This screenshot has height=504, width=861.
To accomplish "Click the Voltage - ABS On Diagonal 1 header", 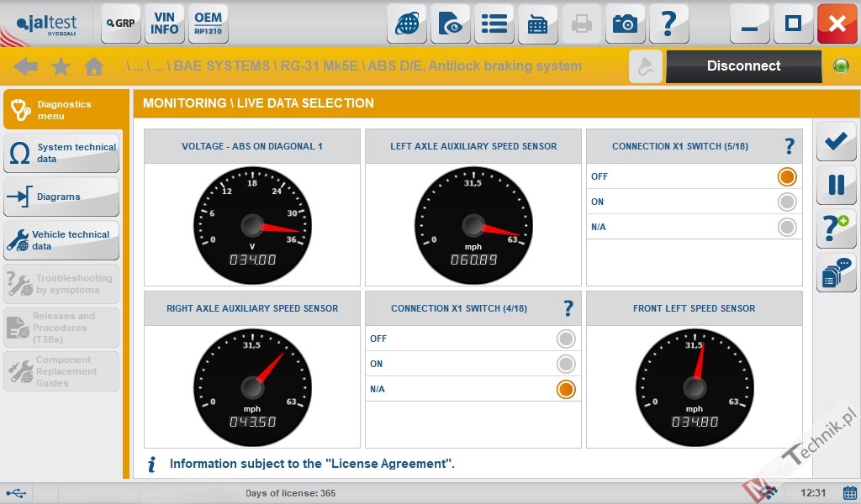I will coord(252,146).
